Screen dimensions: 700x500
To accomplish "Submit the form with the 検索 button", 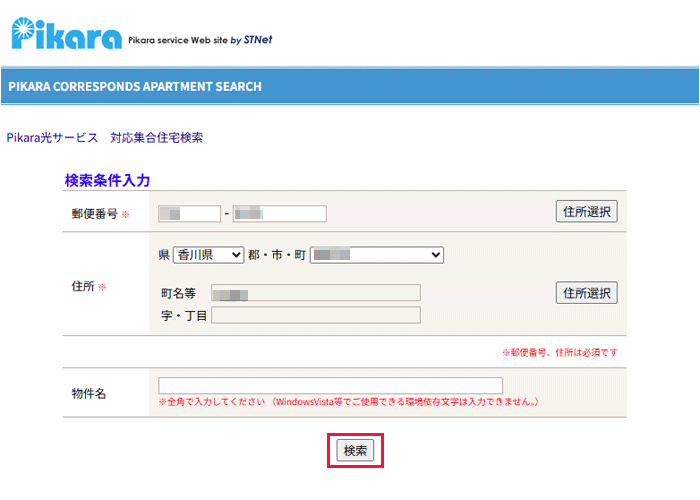I will coord(355,451).
